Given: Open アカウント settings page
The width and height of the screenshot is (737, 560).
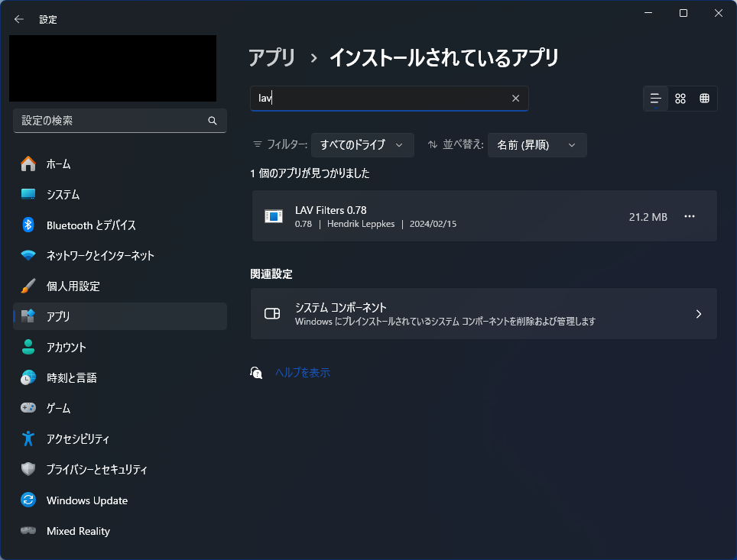Looking at the screenshot, I should [120, 347].
